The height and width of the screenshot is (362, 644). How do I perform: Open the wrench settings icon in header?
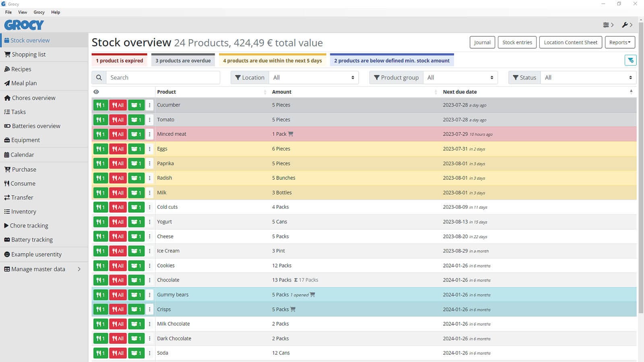[x=625, y=25]
